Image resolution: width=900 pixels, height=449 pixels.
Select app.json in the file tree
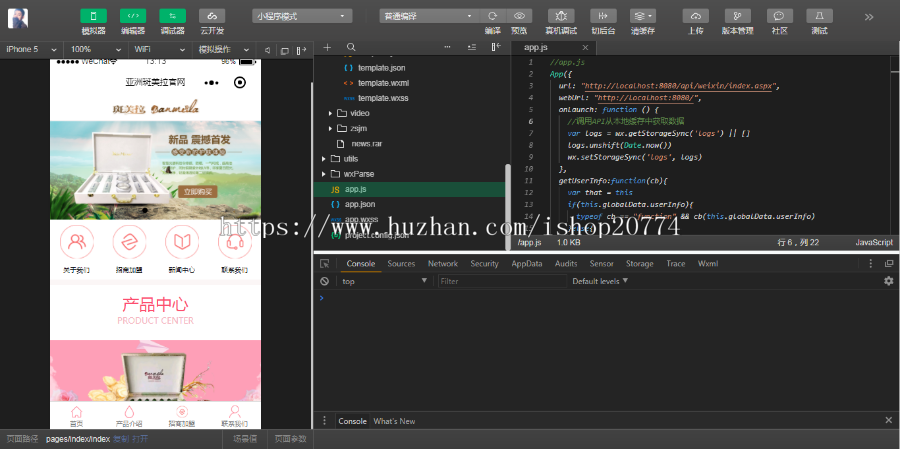[x=359, y=204]
